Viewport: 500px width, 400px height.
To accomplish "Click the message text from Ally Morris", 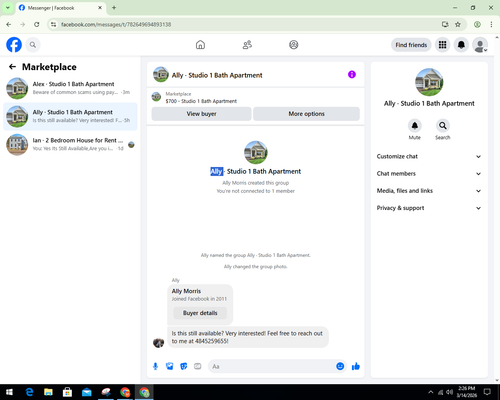I will tap(247, 337).
